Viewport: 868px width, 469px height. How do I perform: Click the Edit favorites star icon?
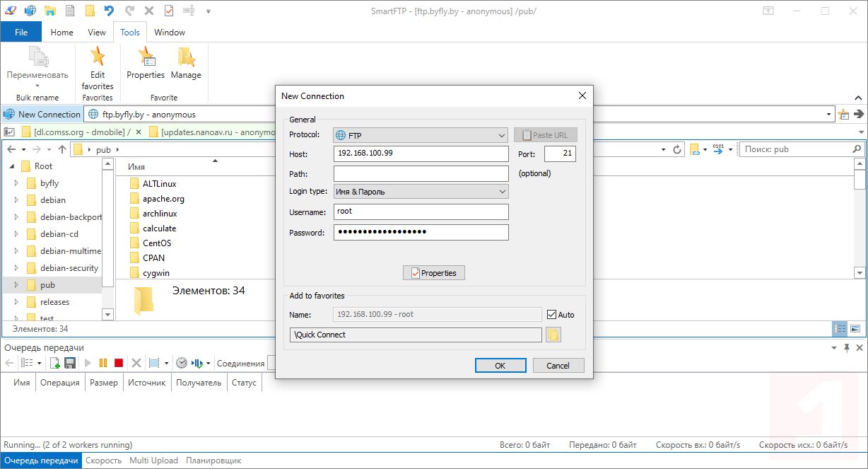pyautogui.click(x=98, y=57)
